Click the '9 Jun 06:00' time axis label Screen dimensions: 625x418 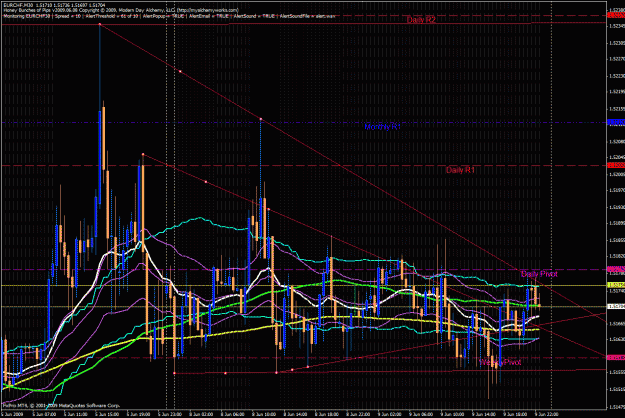(422, 414)
